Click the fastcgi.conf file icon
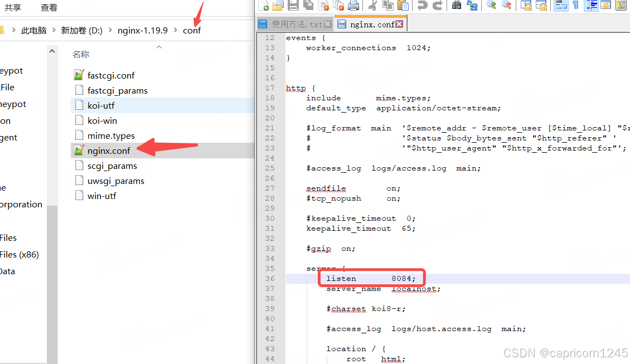The width and height of the screenshot is (630, 364). point(79,75)
